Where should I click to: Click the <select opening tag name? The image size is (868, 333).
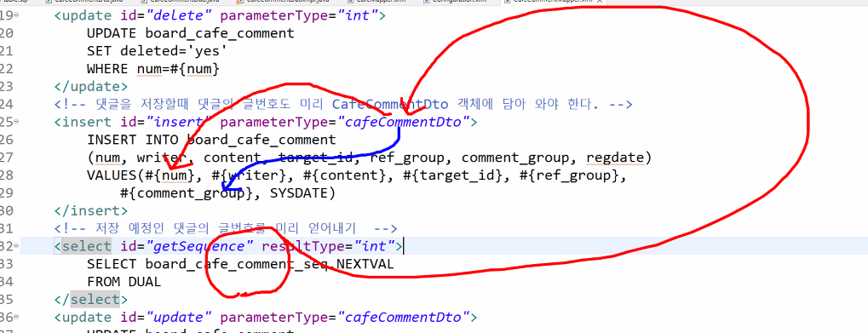pos(86,247)
